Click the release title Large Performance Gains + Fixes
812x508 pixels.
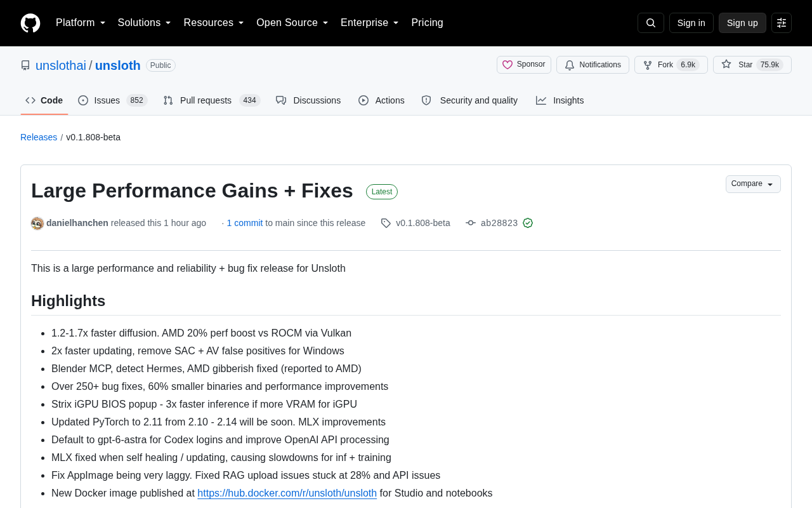pos(192,190)
